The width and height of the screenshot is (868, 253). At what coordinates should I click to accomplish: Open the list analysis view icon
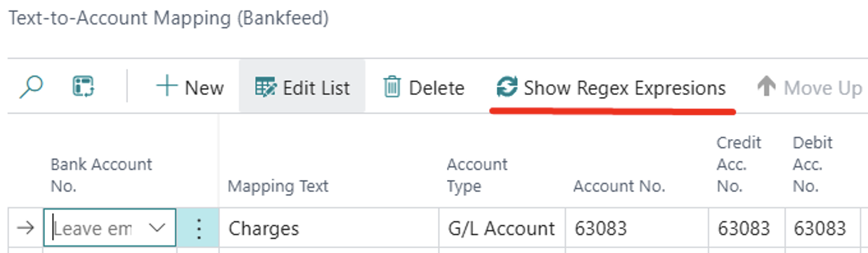tap(84, 87)
